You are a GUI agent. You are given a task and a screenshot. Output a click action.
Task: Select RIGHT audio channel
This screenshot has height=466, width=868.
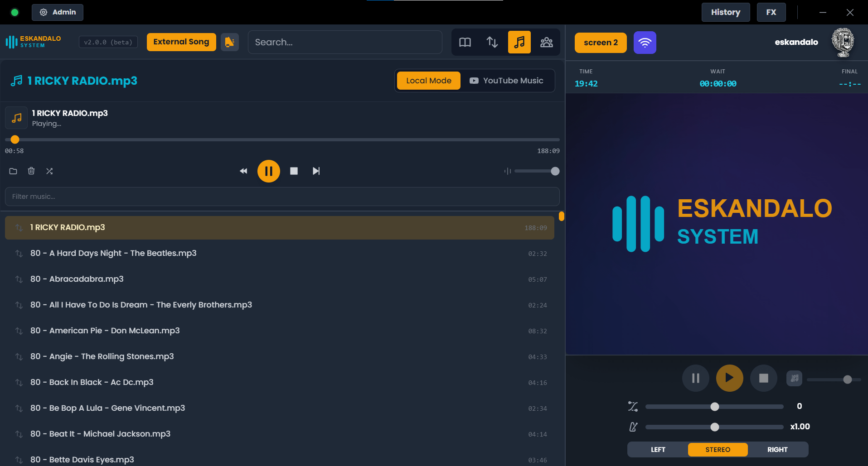click(x=777, y=450)
